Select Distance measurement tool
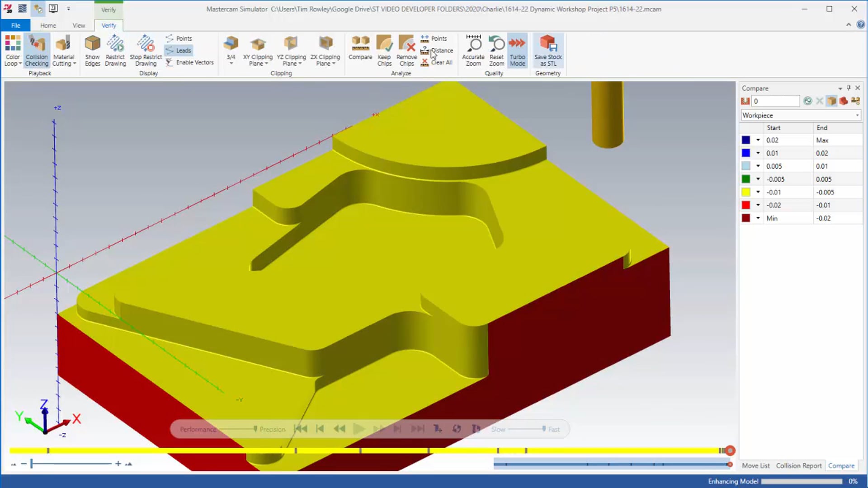The height and width of the screenshot is (488, 868). [x=437, y=51]
